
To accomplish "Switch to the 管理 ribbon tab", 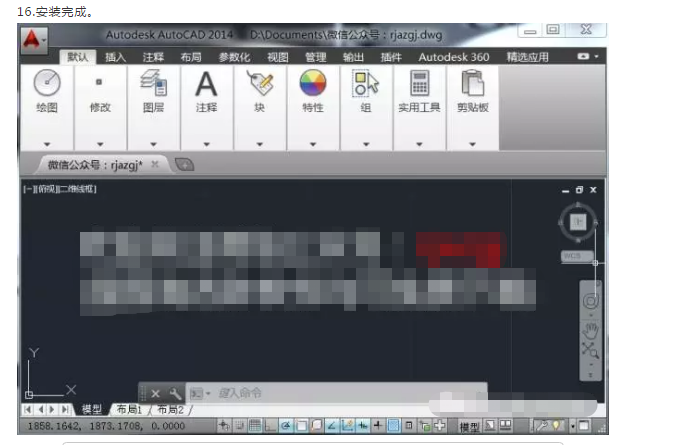I will (x=315, y=57).
